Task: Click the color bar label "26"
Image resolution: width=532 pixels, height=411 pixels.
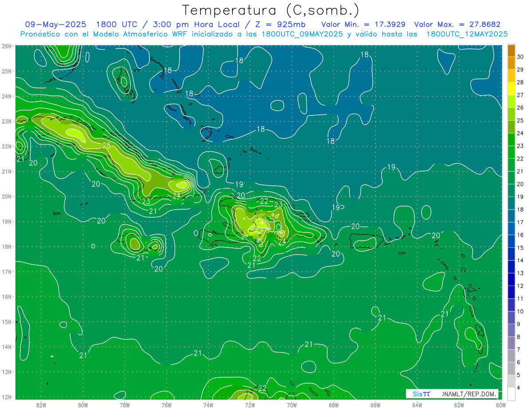Action: [x=520, y=108]
